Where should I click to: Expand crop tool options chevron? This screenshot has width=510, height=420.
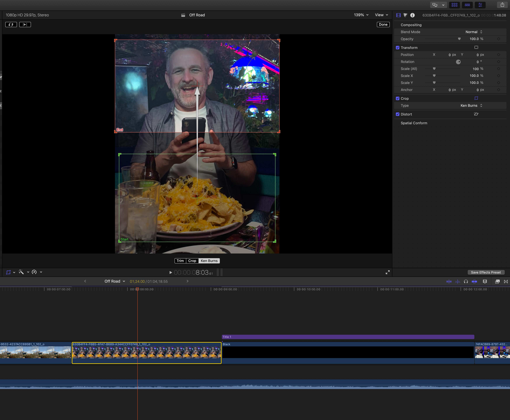pos(14,272)
